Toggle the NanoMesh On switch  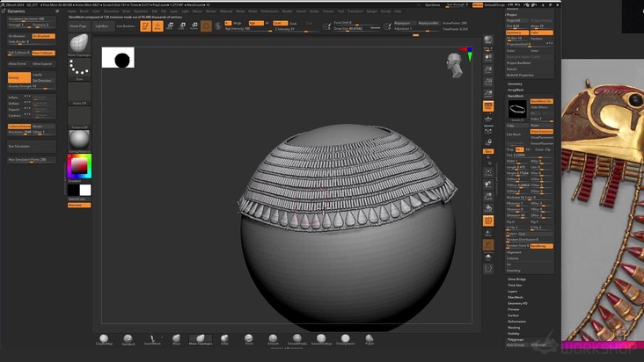tap(542, 101)
